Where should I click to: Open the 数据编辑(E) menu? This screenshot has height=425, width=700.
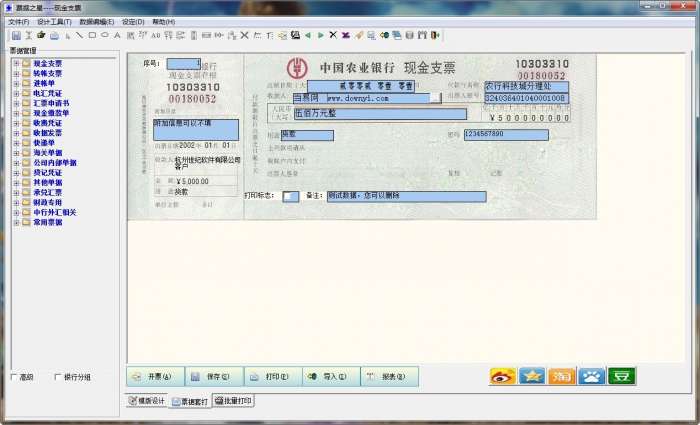point(96,22)
